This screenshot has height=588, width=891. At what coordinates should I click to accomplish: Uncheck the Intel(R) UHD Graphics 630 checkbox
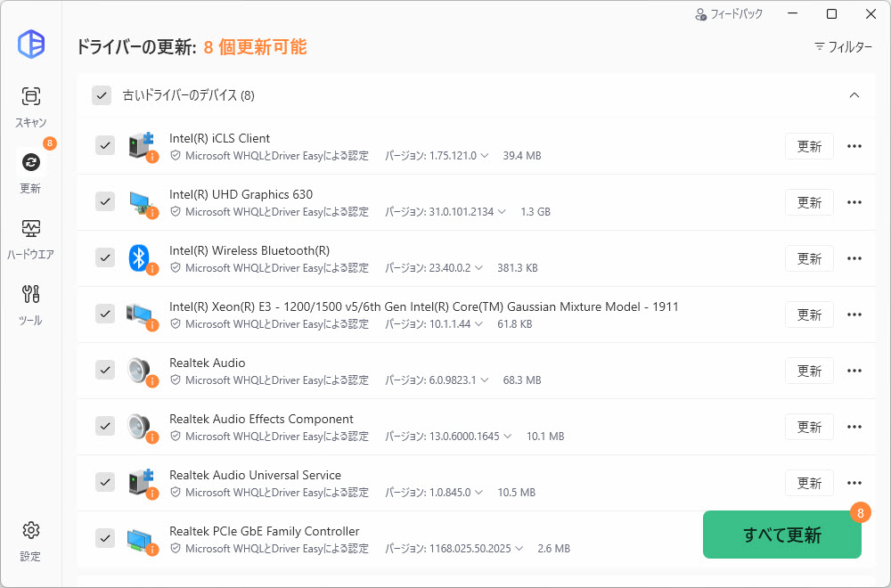point(105,201)
